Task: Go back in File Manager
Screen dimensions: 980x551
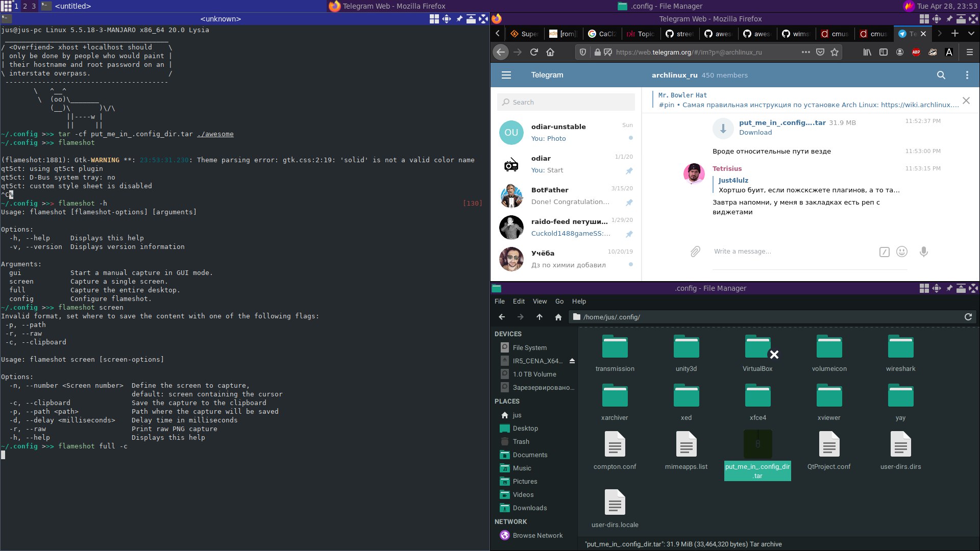Action: pyautogui.click(x=502, y=317)
